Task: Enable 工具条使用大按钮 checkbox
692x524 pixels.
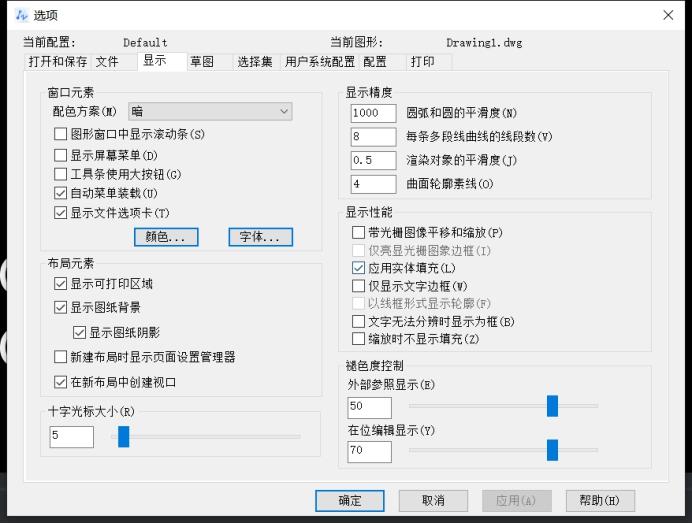Action: (x=60, y=174)
